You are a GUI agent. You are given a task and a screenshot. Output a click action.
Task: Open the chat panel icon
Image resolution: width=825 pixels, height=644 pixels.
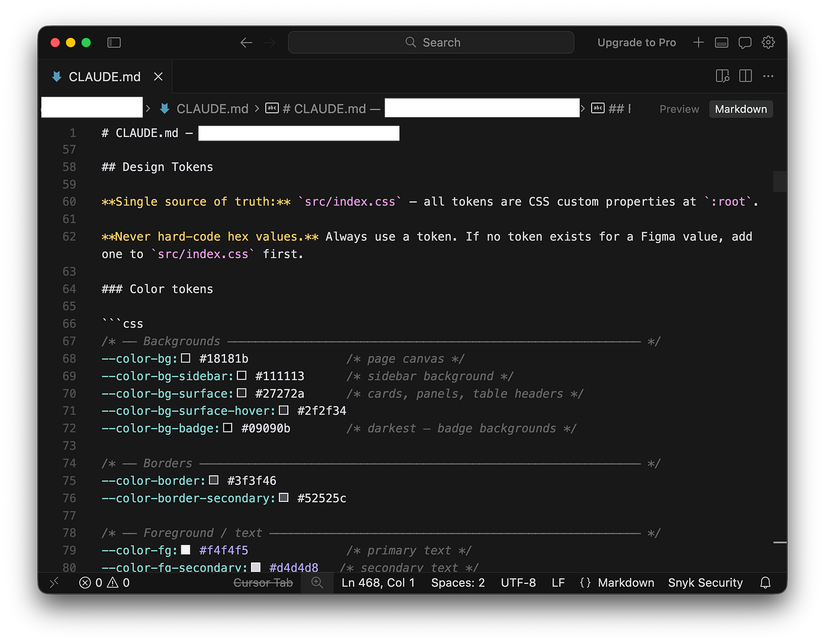745,42
